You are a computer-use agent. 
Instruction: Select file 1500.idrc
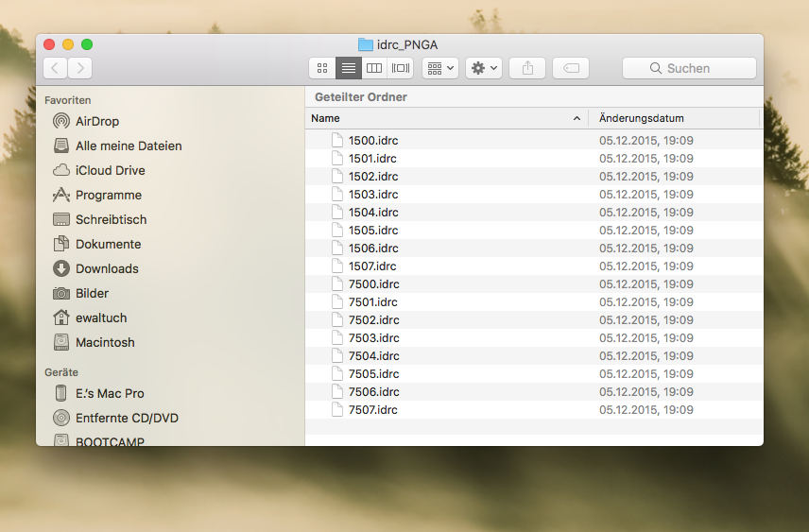(534, 141)
